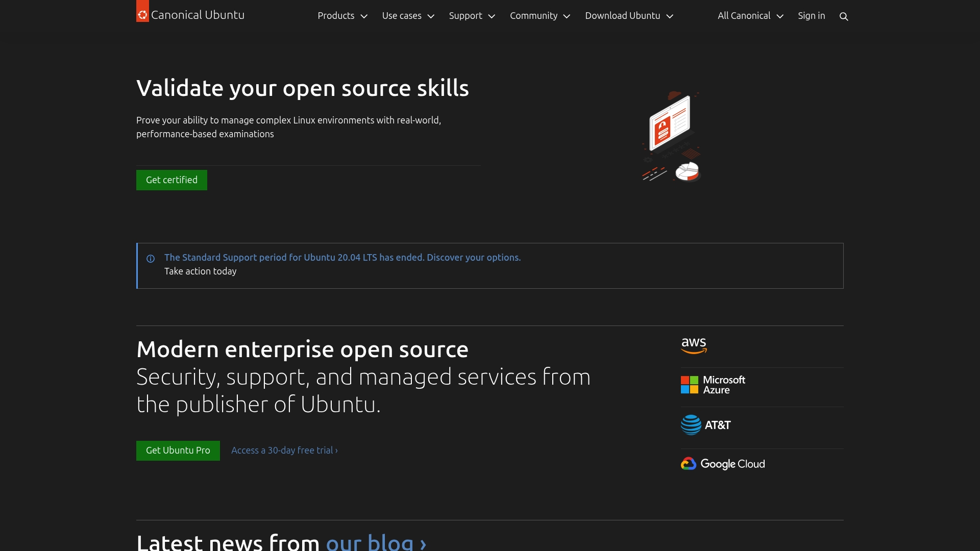
Task: Click the AWS logo
Action: [694, 345]
